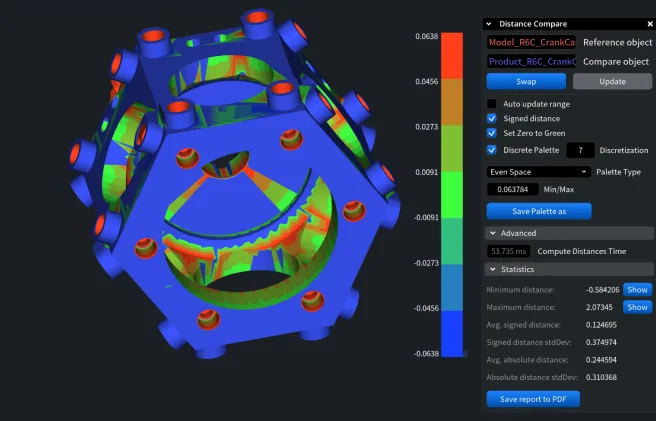The height and width of the screenshot is (421, 656).
Task: Disable the Discrete Palette checkbox
Action: tap(492, 150)
